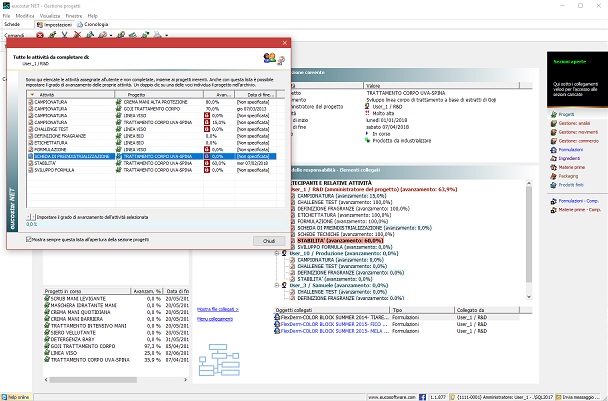Screen dimensions: 608x401
Task: Select highlighted STABILITA' (avanzamento: 60,0%) tree item
Action: pyautogui.click(x=340, y=240)
